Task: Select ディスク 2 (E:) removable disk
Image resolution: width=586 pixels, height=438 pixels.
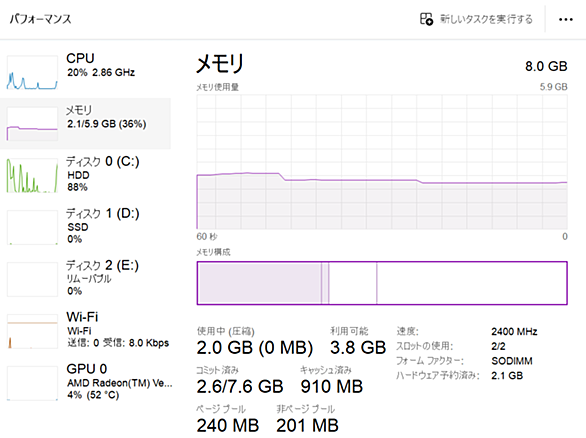Action: 86,279
